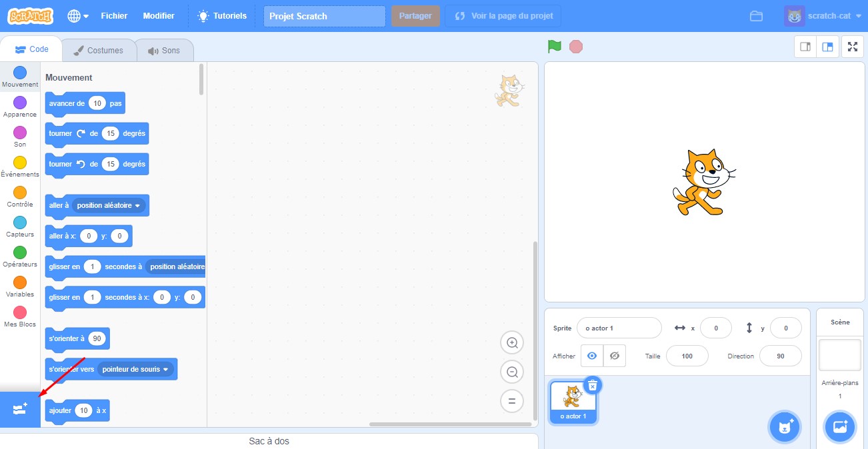The height and width of the screenshot is (449, 868).
Task: Zoom in on the code workspace
Action: [512, 343]
